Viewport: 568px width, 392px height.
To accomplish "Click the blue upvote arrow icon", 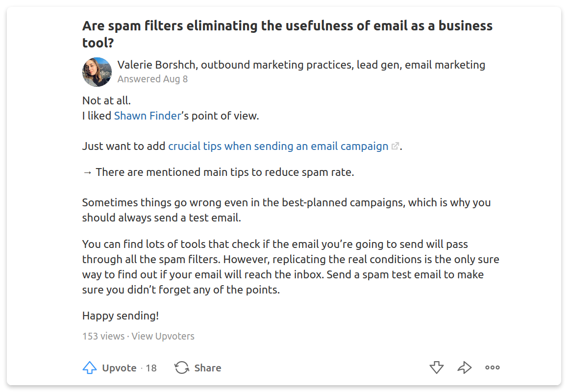I will [x=90, y=367].
